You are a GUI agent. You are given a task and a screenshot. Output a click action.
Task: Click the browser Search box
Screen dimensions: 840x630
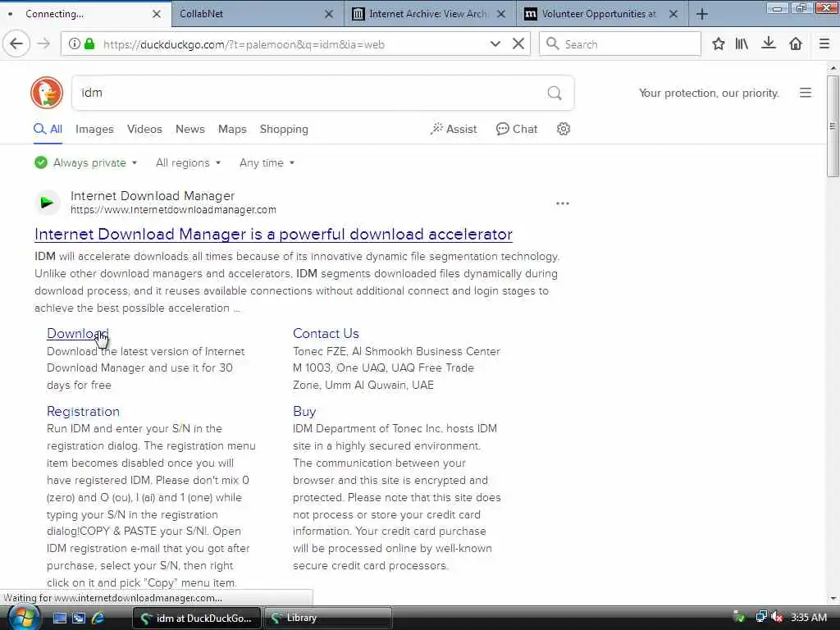click(x=620, y=44)
